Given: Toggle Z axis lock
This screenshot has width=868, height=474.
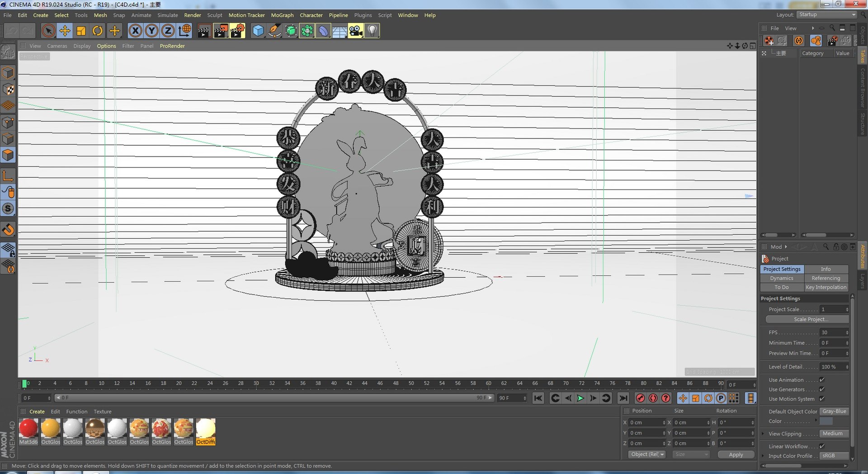Looking at the screenshot, I should click(x=168, y=31).
